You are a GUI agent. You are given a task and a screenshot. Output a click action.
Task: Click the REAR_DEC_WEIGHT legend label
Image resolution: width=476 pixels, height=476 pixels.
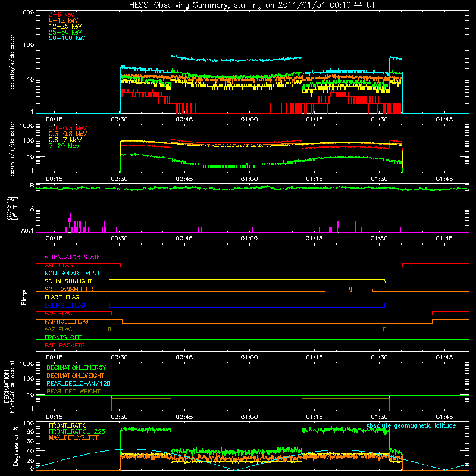[73, 392]
